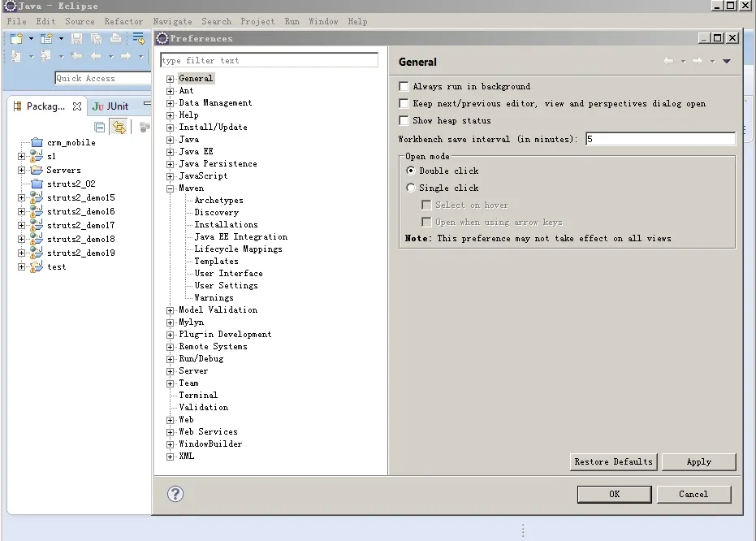Click the Preferences page forward arrow
The width and height of the screenshot is (756, 541).
tap(698, 61)
